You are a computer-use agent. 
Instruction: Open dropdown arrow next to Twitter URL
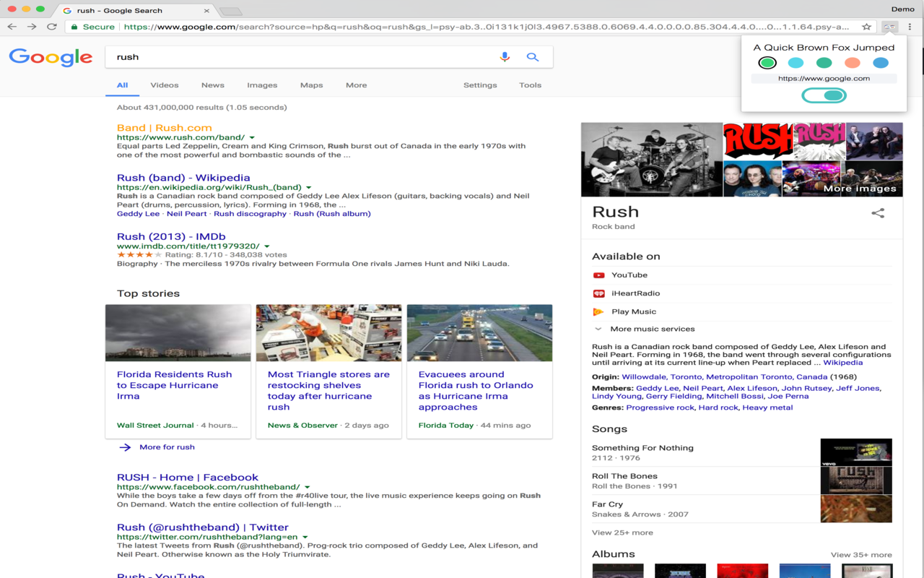(x=305, y=537)
